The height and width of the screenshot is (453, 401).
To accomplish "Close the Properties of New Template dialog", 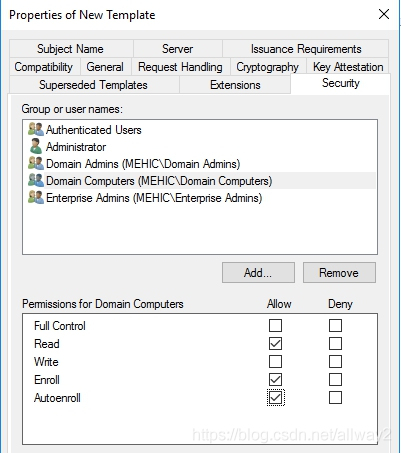I will 384,14.
